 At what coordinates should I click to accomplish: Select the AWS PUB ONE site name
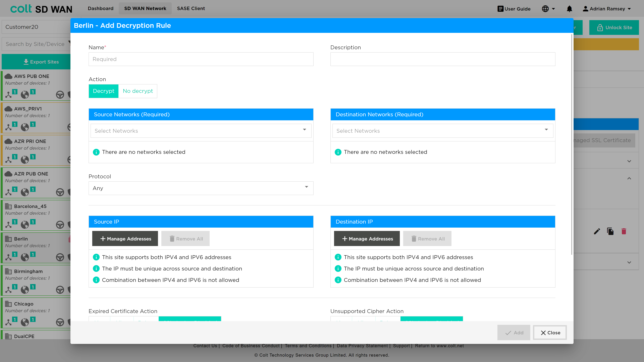[x=32, y=76]
